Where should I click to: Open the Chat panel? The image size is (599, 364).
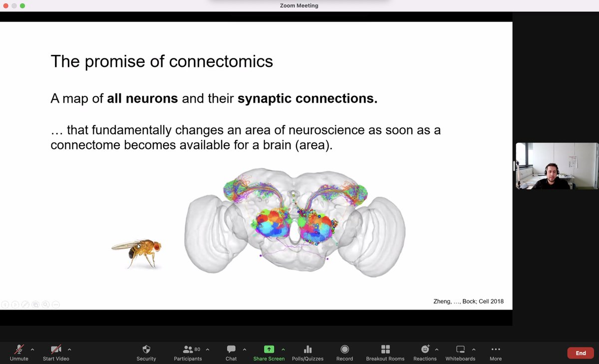[231, 353]
